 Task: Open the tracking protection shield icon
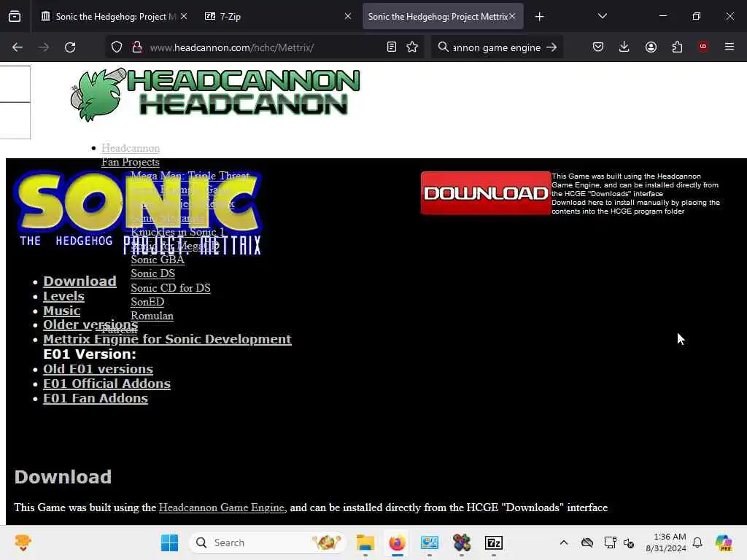point(117,47)
